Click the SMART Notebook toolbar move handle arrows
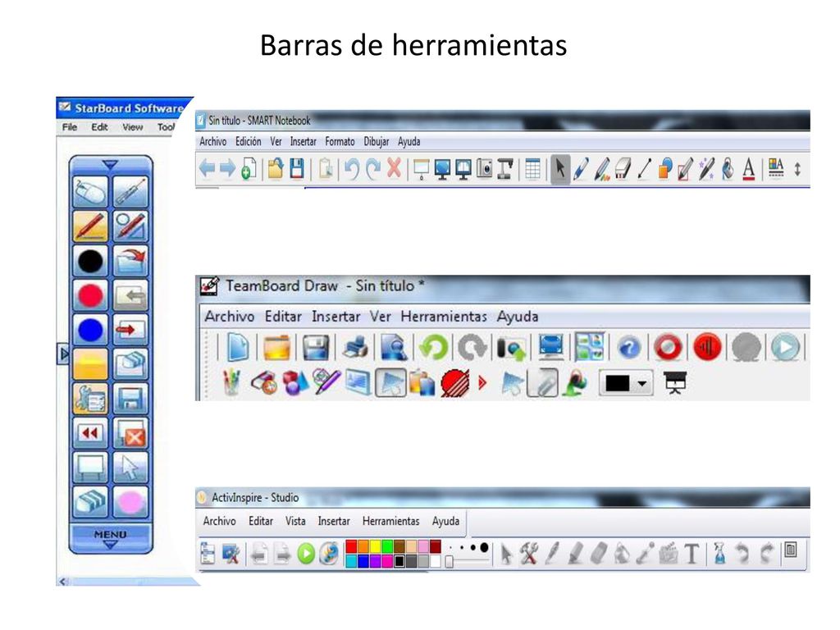This screenshot has height=630, width=840. (x=797, y=169)
